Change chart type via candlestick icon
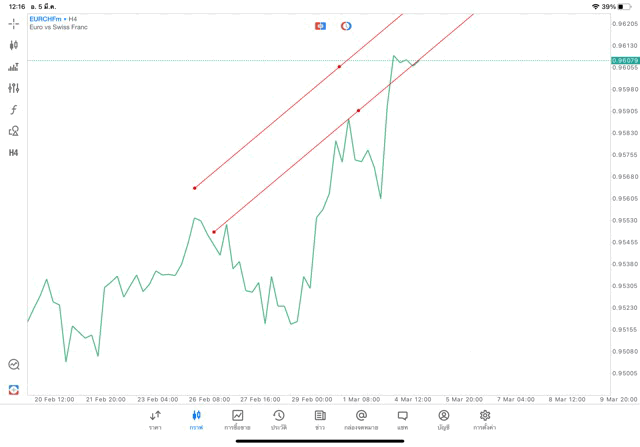 pos(14,45)
